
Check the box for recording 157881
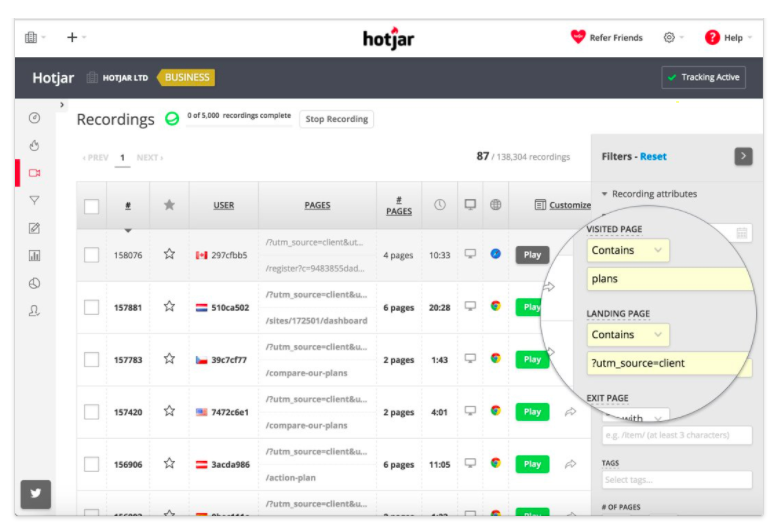[91, 308]
